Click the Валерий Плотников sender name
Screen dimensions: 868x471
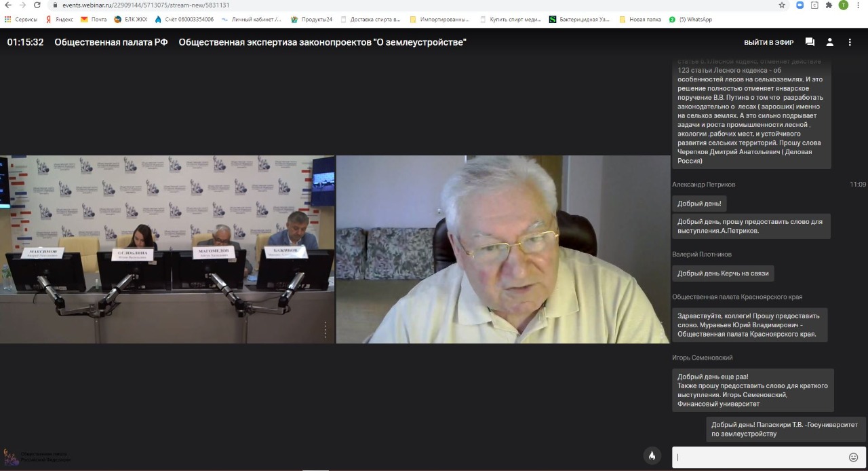(x=702, y=255)
